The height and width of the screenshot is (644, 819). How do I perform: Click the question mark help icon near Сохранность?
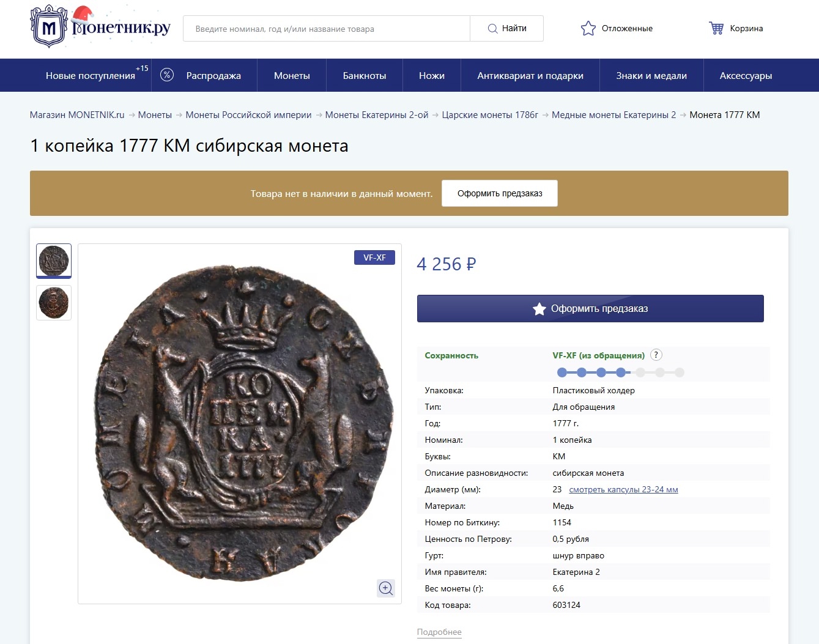[656, 355]
